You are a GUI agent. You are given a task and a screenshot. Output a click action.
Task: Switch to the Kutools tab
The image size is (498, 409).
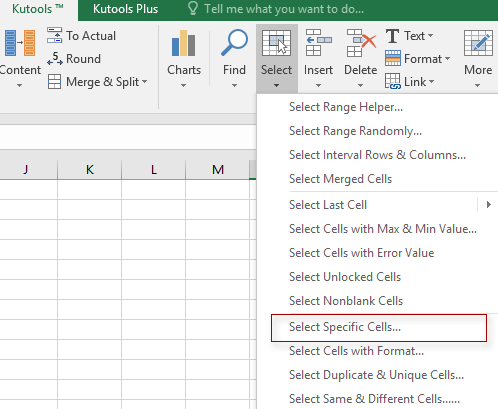click(x=38, y=9)
